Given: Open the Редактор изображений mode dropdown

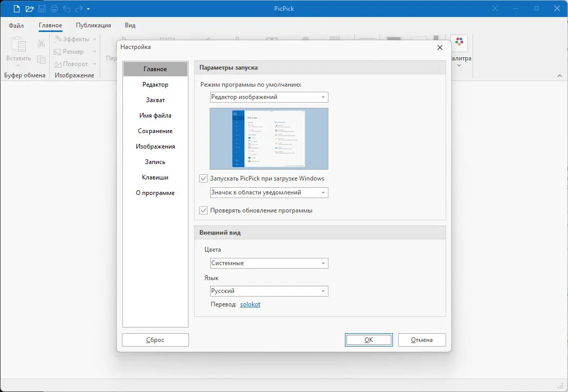Looking at the screenshot, I should point(269,97).
